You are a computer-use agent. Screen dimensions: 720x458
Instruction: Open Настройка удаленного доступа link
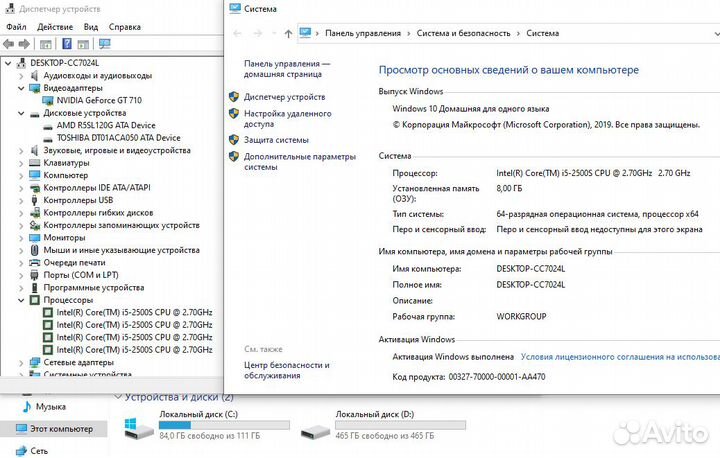pos(287,119)
